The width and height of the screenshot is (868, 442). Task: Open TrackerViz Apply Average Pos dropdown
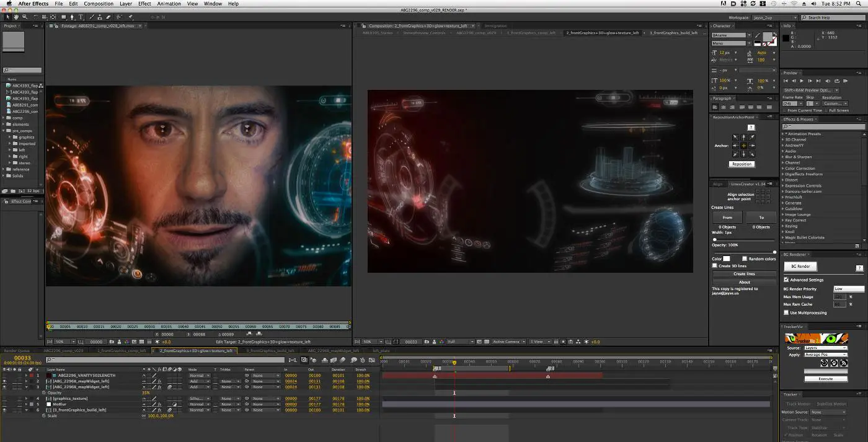pyautogui.click(x=826, y=354)
